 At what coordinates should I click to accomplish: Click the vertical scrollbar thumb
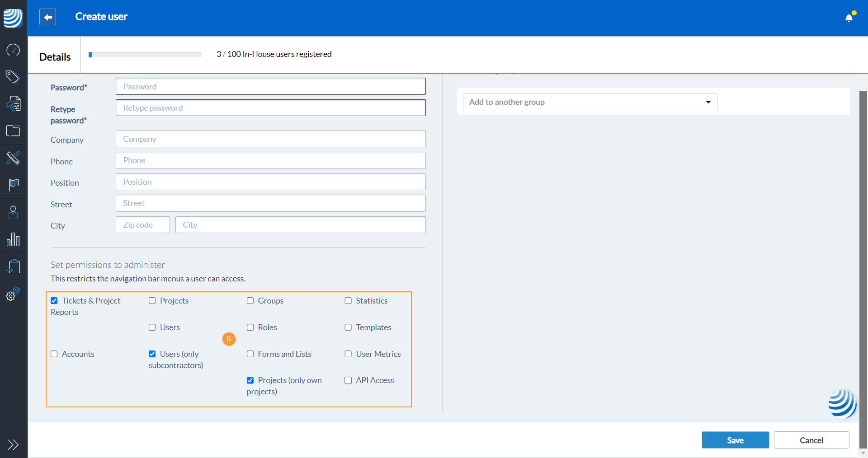[863, 269]
